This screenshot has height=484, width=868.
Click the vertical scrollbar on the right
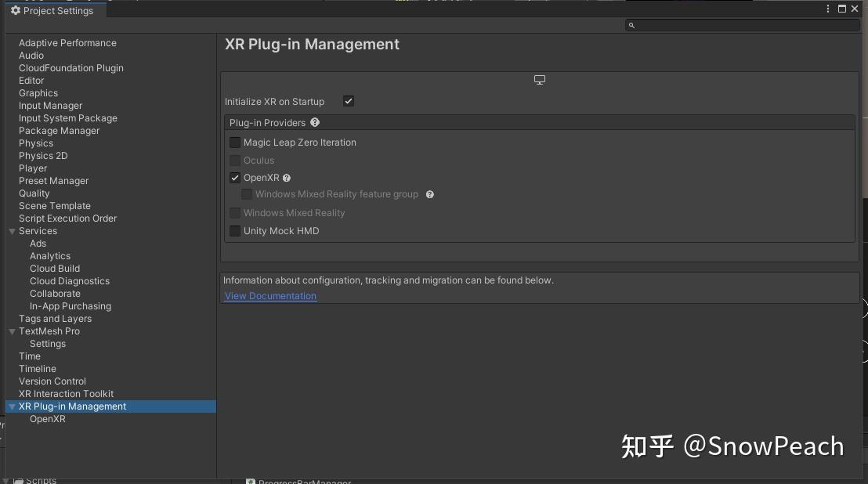pos(863,157)
